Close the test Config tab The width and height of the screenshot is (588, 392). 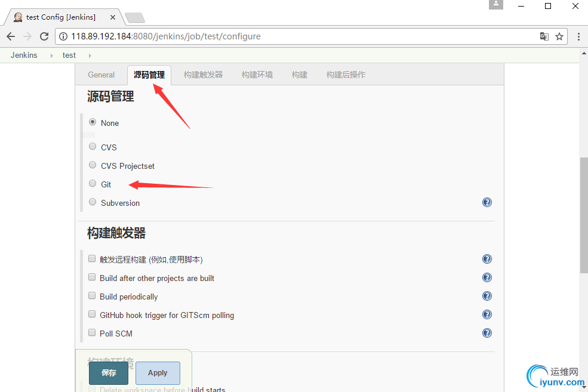point(112,17)
